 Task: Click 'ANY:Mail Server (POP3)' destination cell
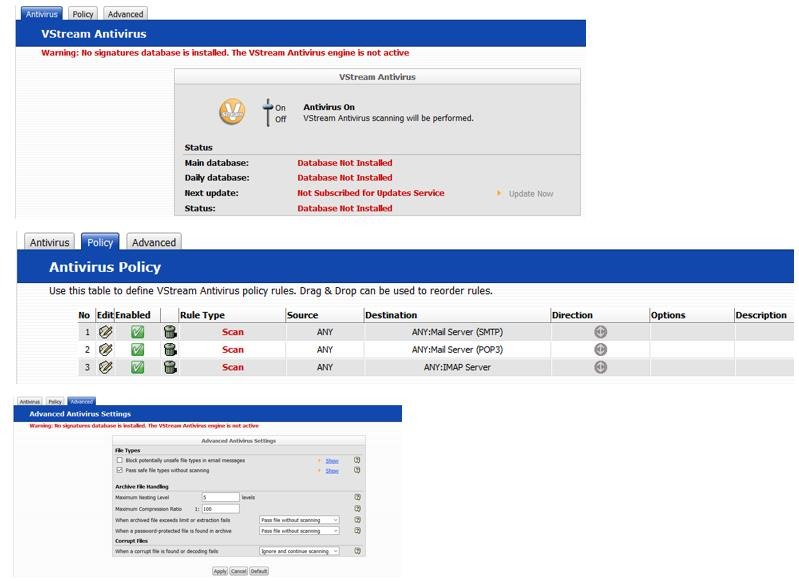click(x=457, y=350)
